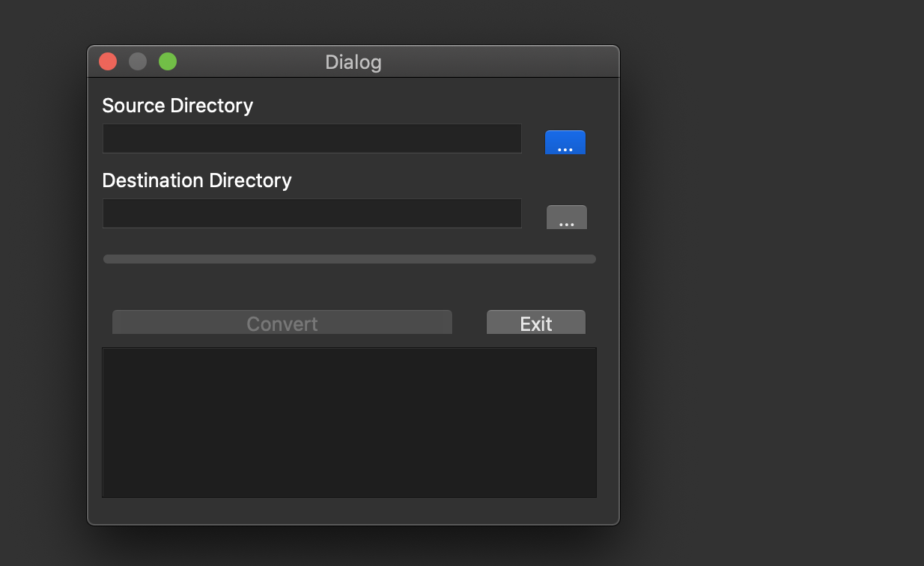This screenshot has width=924, height=566.
Task: Start conversion with the Convert button
Action: click(x=282, y=323)
